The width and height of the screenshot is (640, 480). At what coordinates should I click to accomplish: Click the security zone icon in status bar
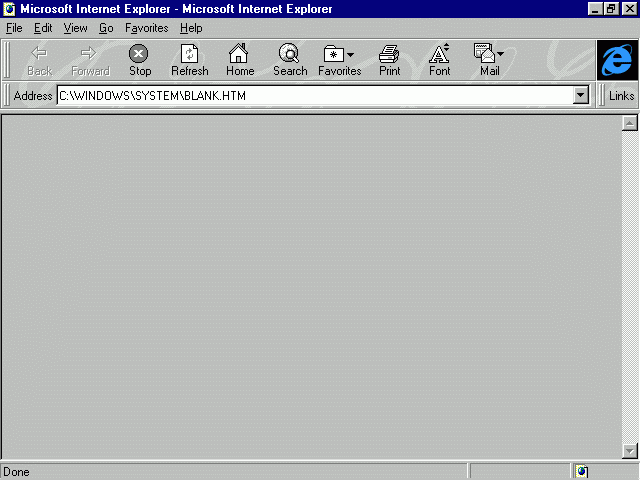[582, 471]
